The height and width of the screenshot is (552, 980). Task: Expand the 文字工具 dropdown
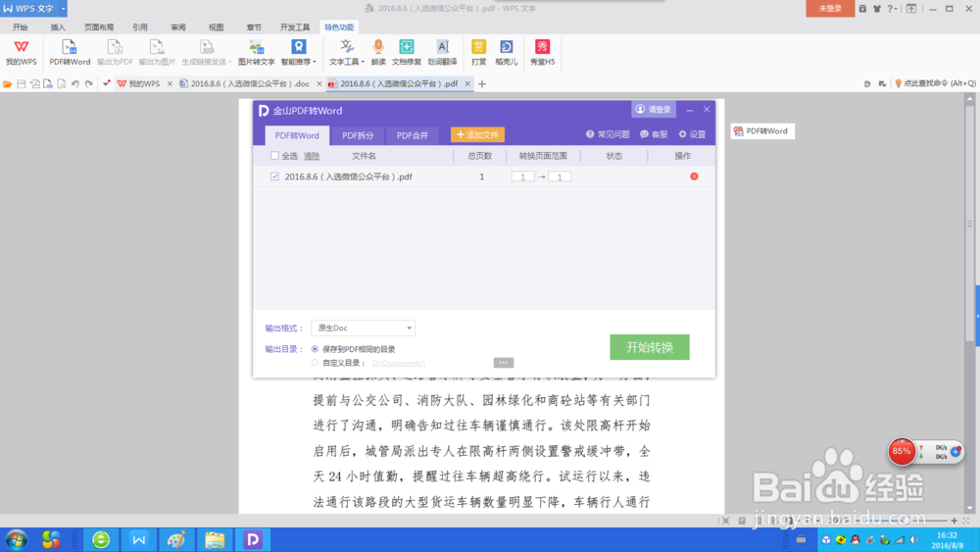tap(346, 53)
